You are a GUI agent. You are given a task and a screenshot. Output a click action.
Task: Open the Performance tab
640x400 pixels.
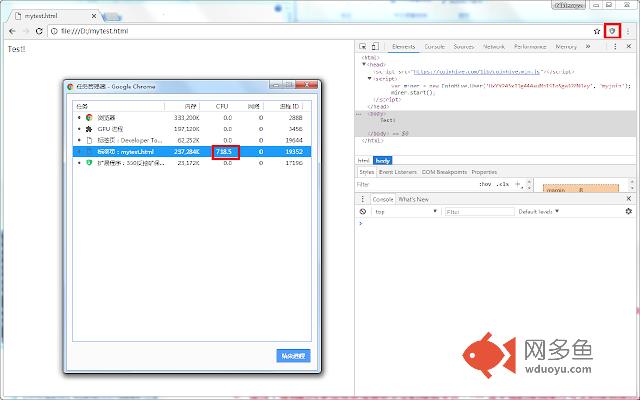(x=530, y=47)
